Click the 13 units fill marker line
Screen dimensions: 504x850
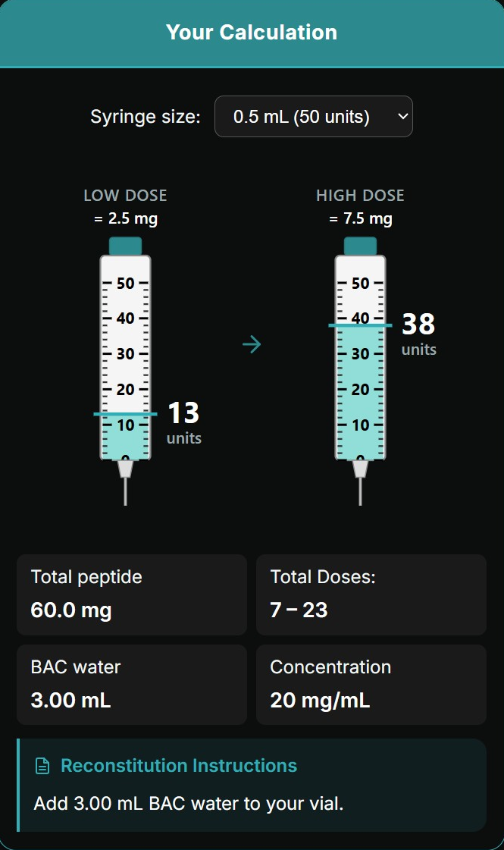(x=125, y=414)
